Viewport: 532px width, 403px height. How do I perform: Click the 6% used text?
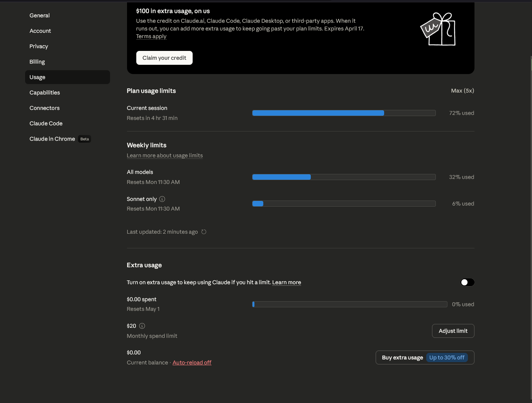463,204
